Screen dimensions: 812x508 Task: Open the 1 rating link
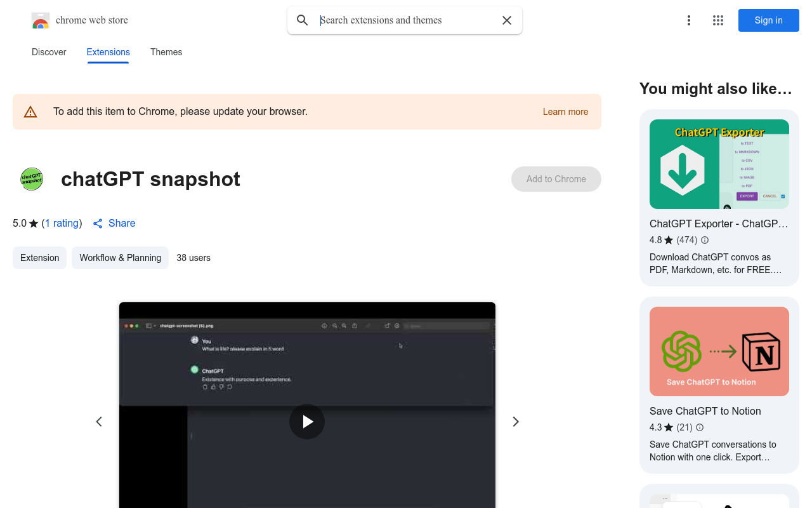pyautogui.click(x=62, y=223)
